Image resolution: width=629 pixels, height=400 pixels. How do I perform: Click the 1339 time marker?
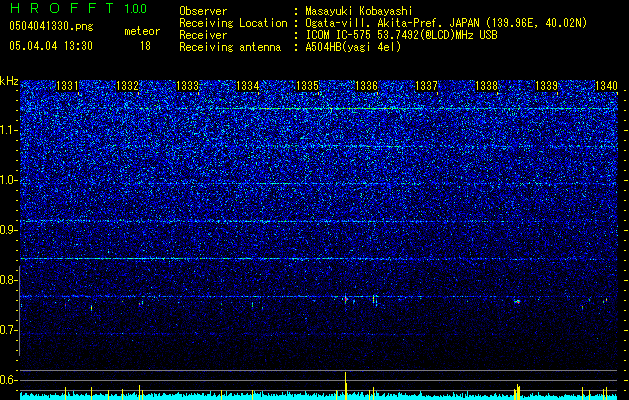(546, 86)
